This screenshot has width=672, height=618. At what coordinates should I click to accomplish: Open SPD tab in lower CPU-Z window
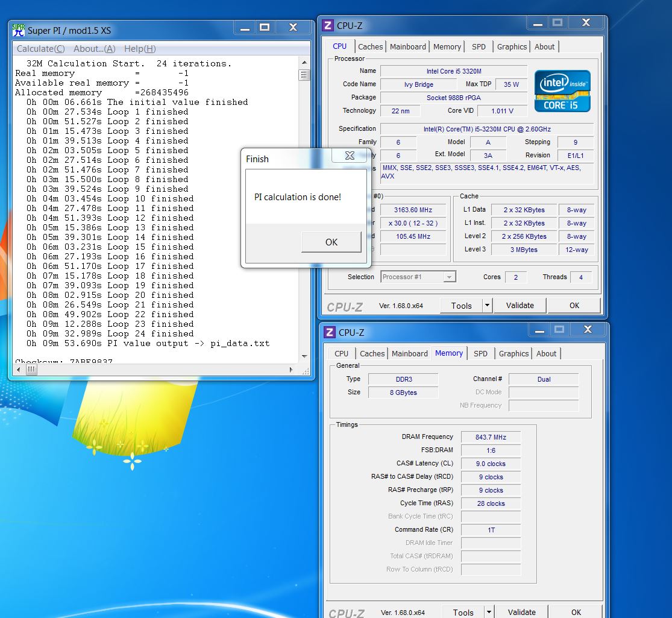(x=480, y=354)
